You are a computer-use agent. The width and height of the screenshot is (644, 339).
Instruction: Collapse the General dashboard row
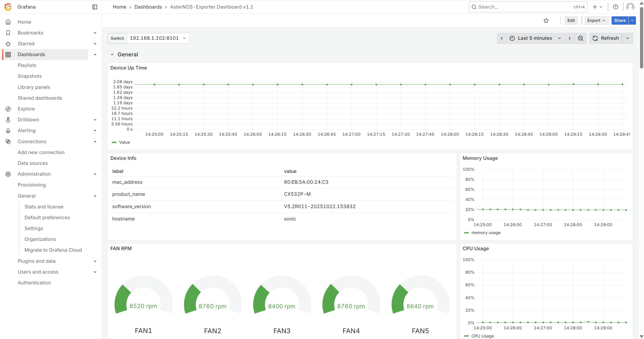(x=112, y=55)
